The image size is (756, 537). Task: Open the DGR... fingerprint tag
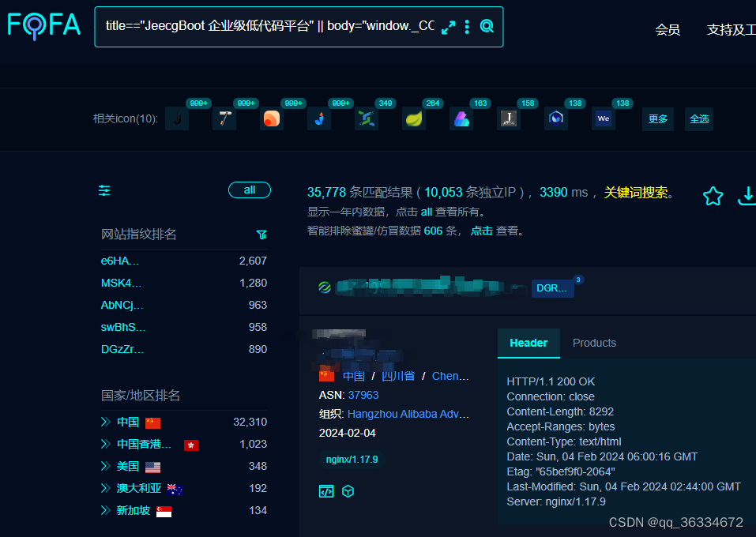[x=552, y=288]
